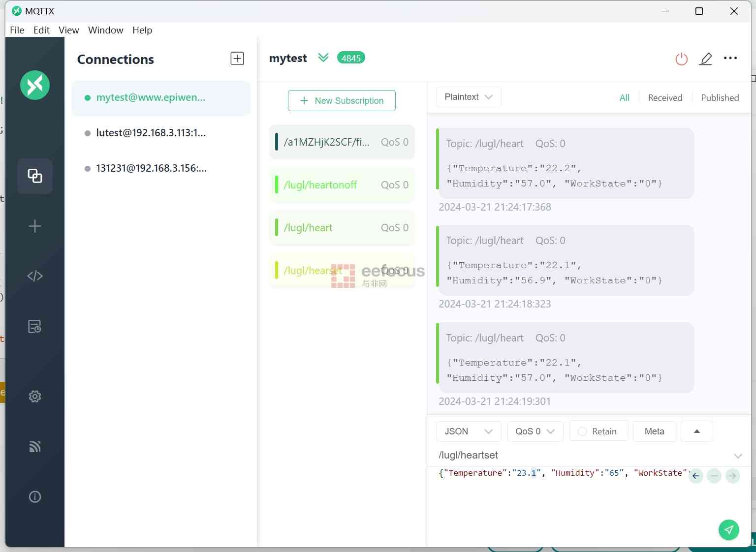Filter to Published messages
Viewport: 756px width, 552px height.
pos(720,97)
